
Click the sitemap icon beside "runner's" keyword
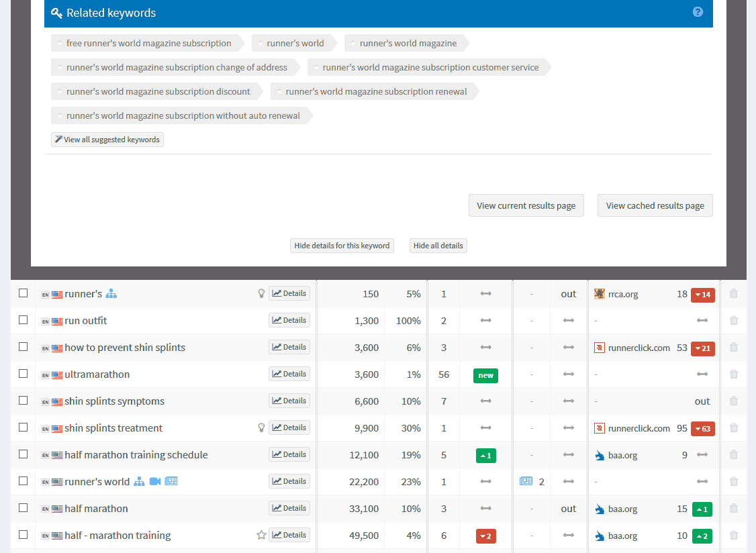click(x=111, y=293)
